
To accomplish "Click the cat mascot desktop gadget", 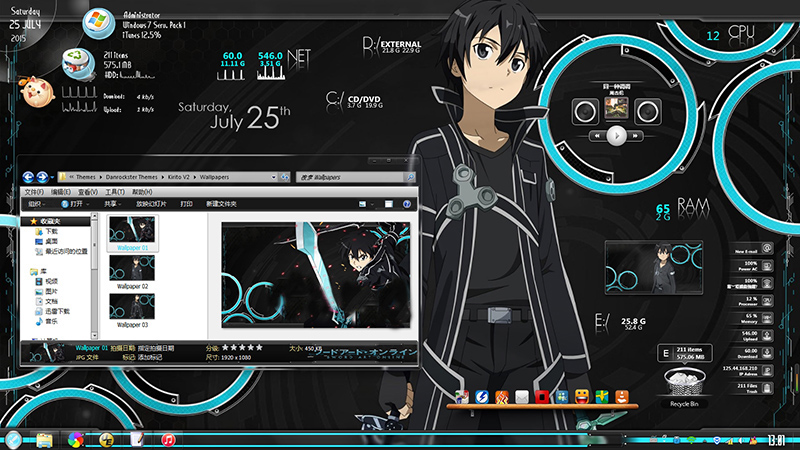I will pos(36,92).
